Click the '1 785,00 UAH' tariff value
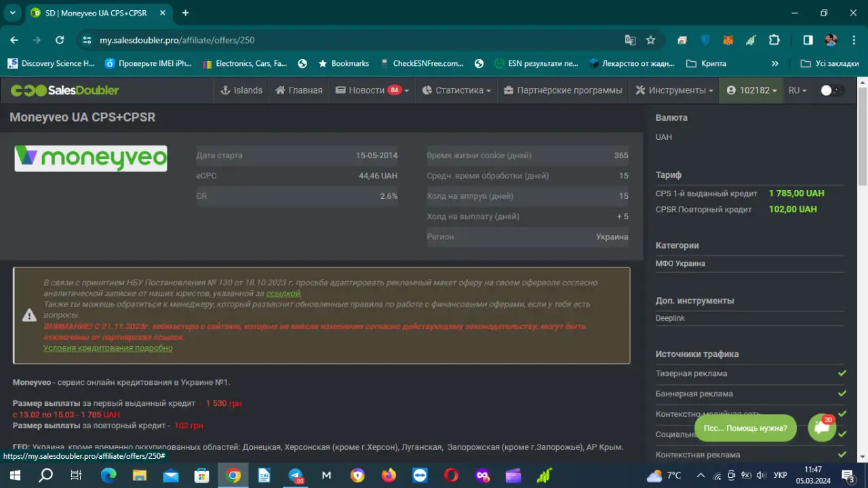868x488 pixels. 797,193
